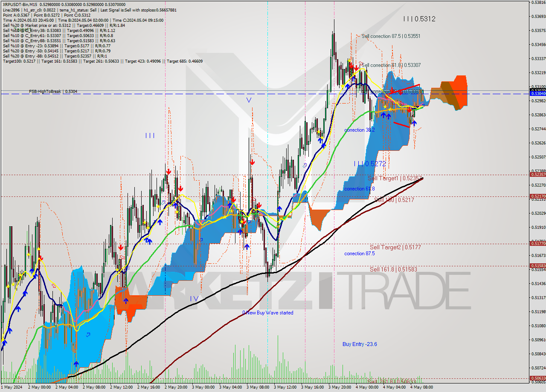The image size is (546, 392).
Task: Click the '0 New Buy Wave started' label
Action: coord(268,313)
